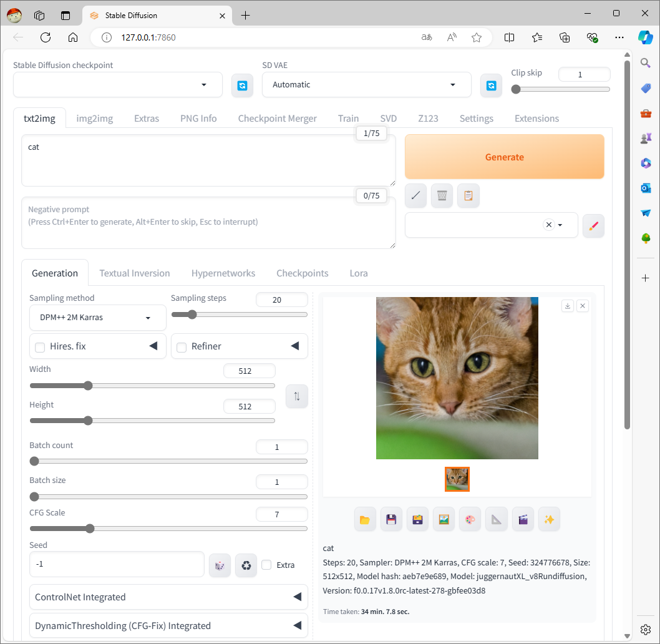Adjust the Sampling steps slider
The width and height of the screenshot is (660, 644).
239,315
